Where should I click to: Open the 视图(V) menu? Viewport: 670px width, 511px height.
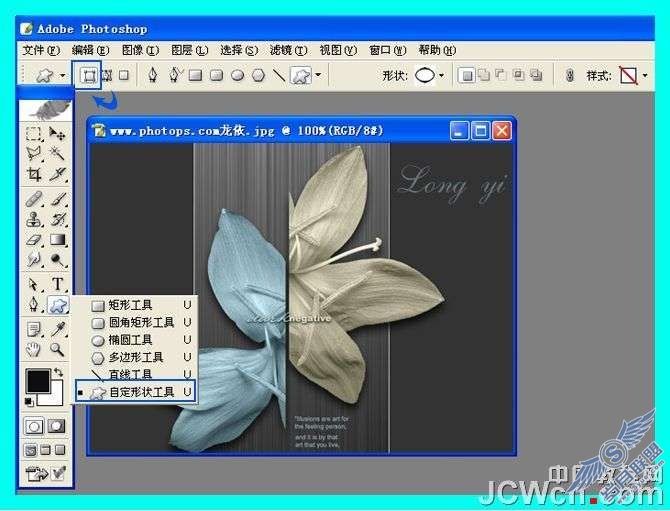pyautogui.click(x=338, y=50)
